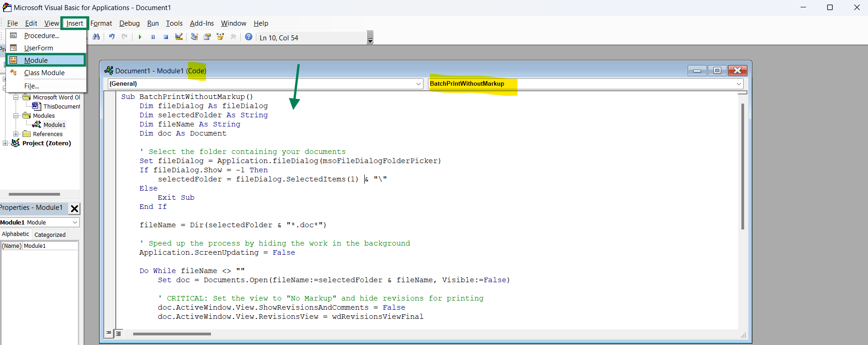The image size is (868, 345).
Task: Collapse the Modules folder node
Action: [x=16, y=115]
